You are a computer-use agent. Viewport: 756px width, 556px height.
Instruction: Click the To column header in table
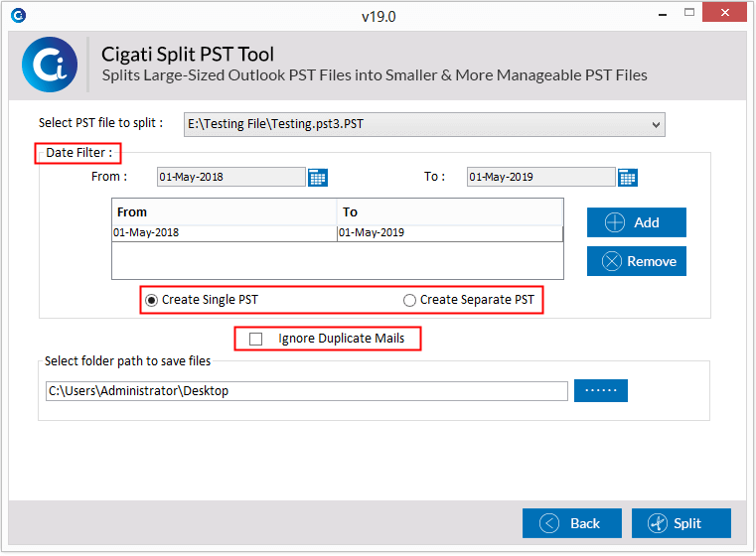[450, 212]
